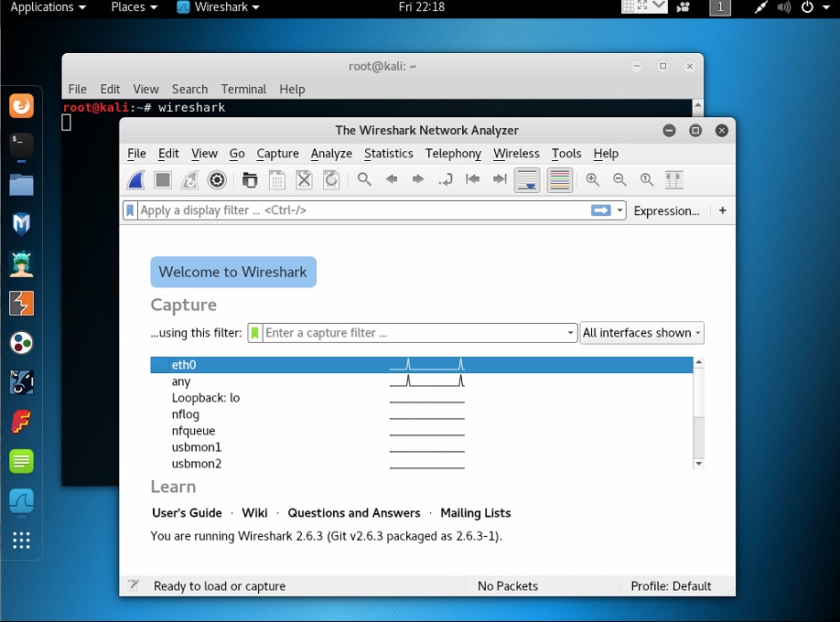
Task: Toggle automatic scrolling during live capture
Action: pos(526,179)
